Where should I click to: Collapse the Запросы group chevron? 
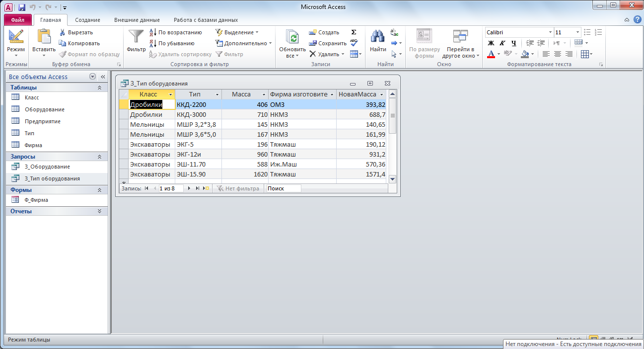coord(99,157)
